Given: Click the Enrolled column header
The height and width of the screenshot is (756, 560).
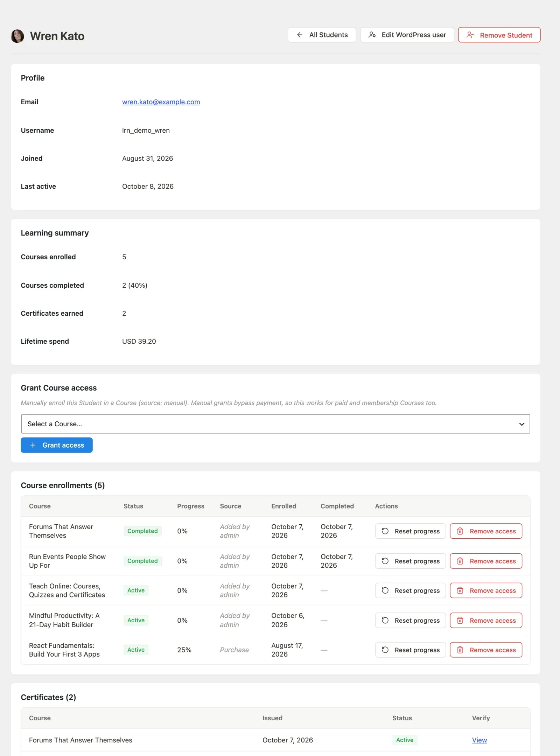Looking at the screenshot, I should click(x=283, y=506).
